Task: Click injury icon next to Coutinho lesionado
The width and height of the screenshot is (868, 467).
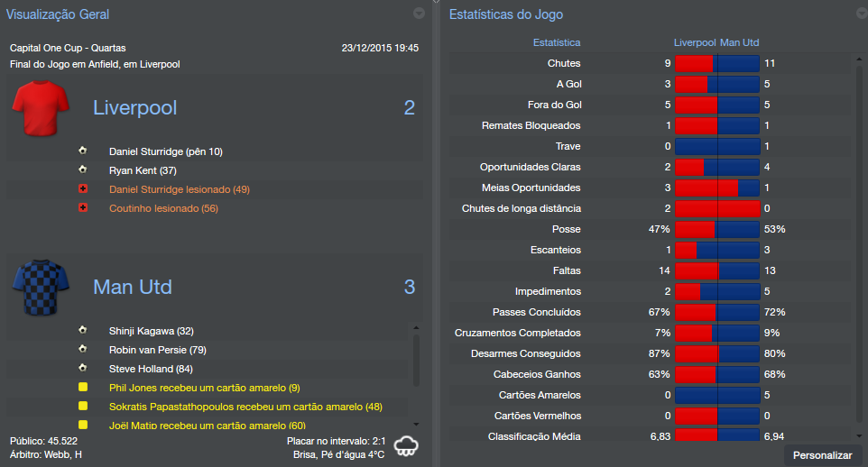Action: (x=83, y=208)
